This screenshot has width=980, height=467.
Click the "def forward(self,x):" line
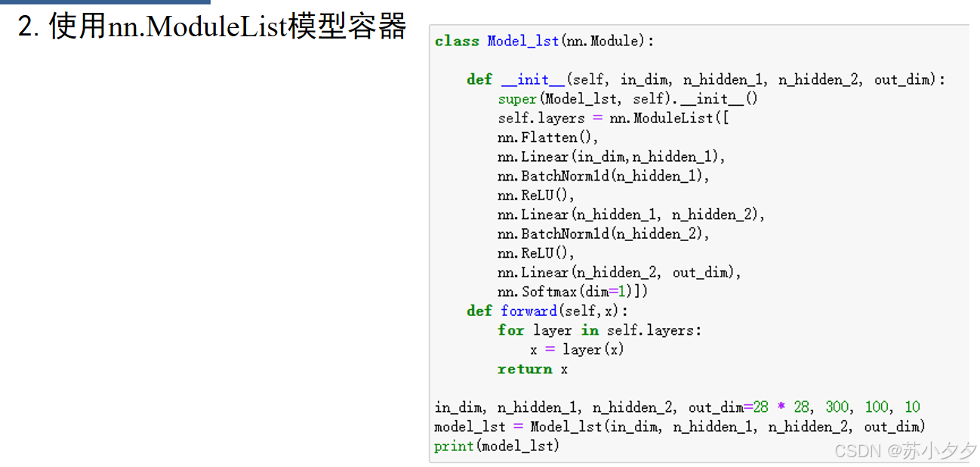[x=547, y=311]
